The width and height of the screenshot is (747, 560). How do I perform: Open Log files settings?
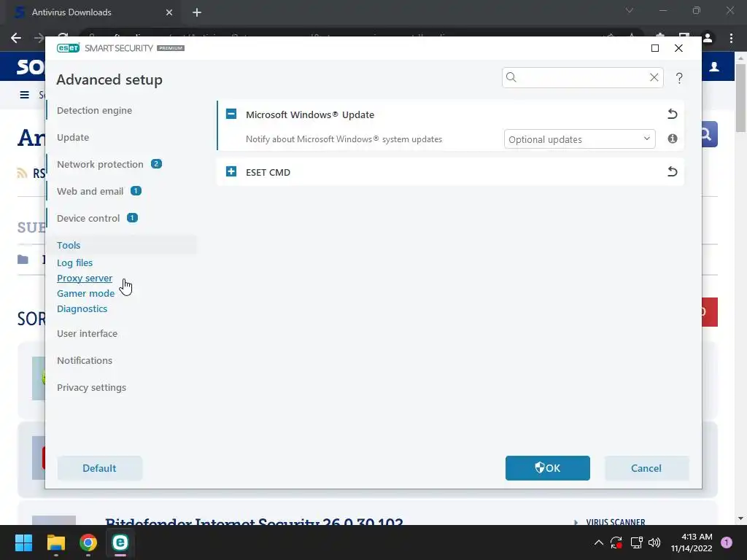(75, 262)
